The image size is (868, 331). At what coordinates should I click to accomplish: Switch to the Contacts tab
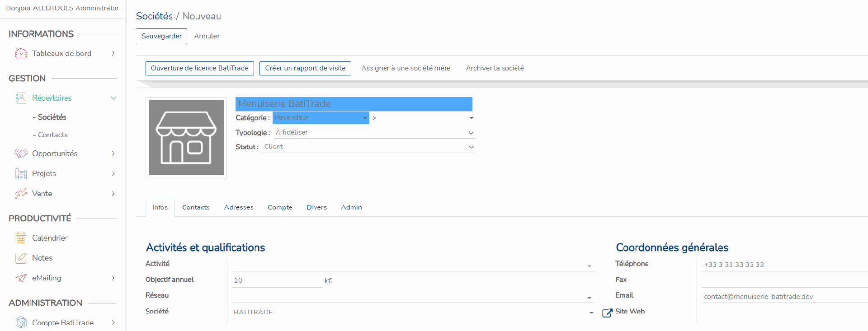click(196, 207)
